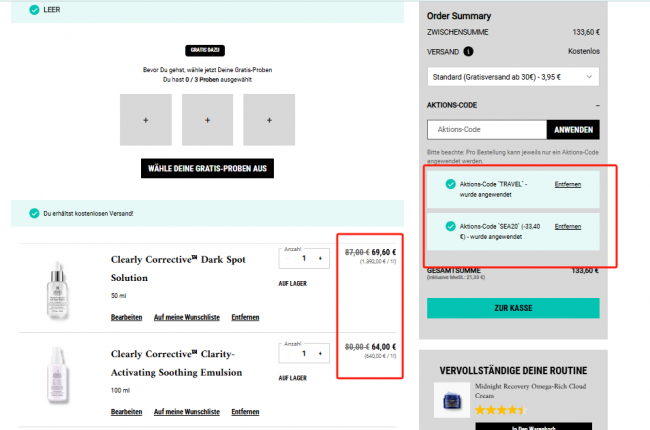Click the Du erhältst kostenlosen Versand message
The height and width of the screenshot is (430, 650).
pos(88,214)
